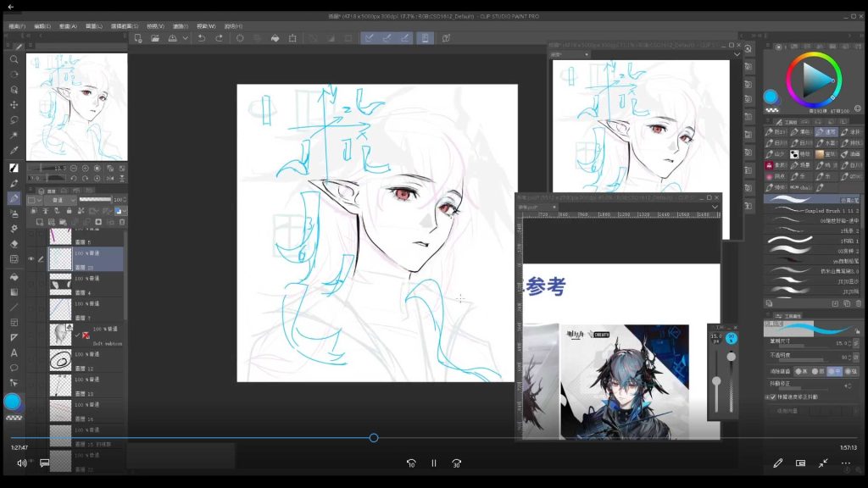868x488 pixels.
Task: Open the Layer (L) menu
Action: (94, 26)
